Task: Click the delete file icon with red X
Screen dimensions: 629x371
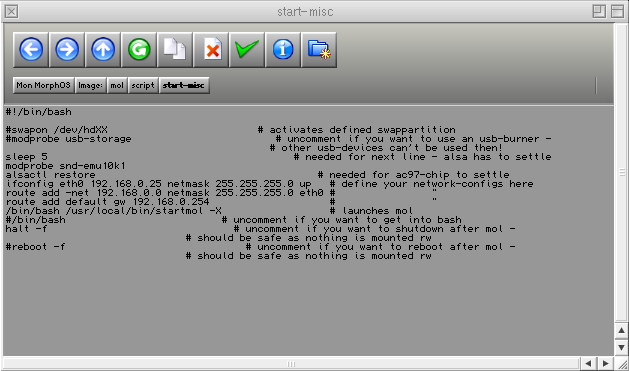Action: pyautogui.click(x=211, y=50)
